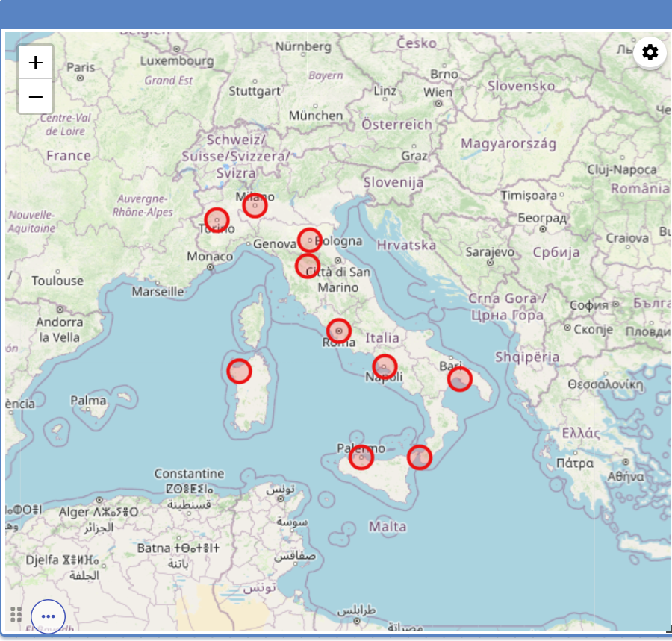
Task: Click the Malta label
Action: 388,526
